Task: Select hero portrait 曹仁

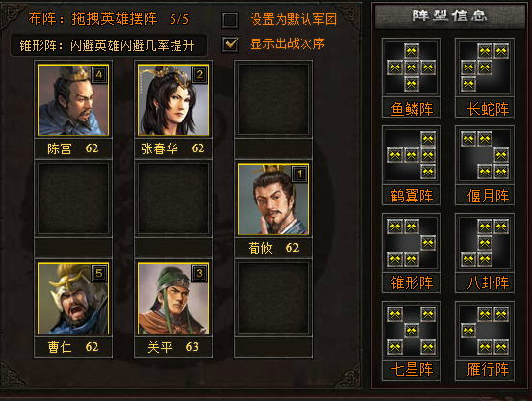Action: pyautogui.click(x=73, y=298)
